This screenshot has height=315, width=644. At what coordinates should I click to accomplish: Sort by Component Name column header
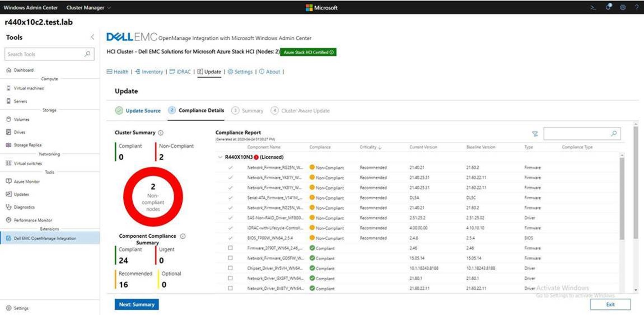pos(264,147)
